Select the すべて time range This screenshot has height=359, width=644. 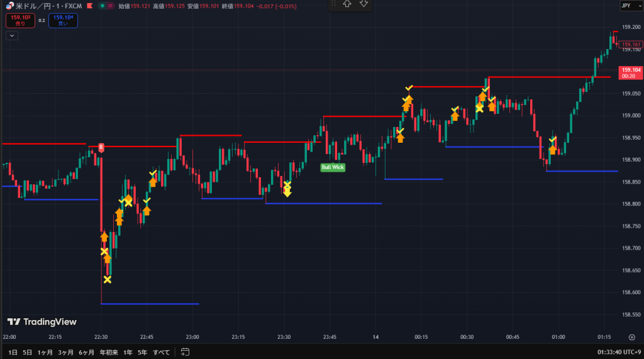161,352
